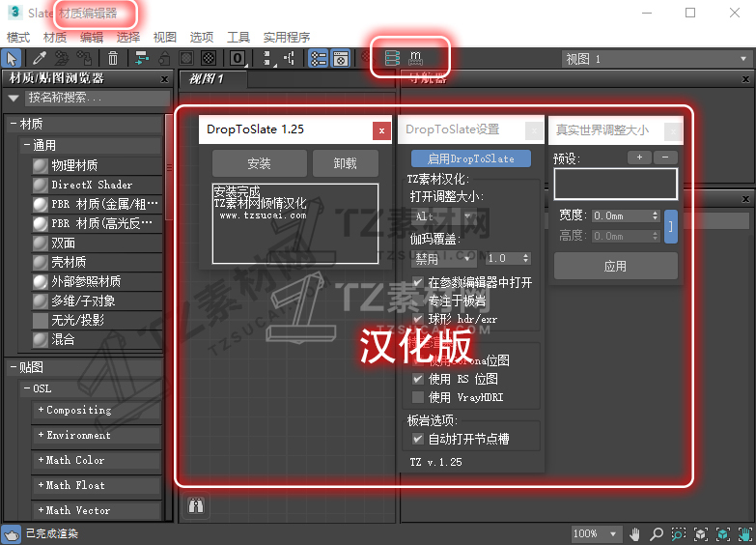Close the DropToSlate 1.25 installer window
Screen dimensions: 756x545
pos(381,130)
